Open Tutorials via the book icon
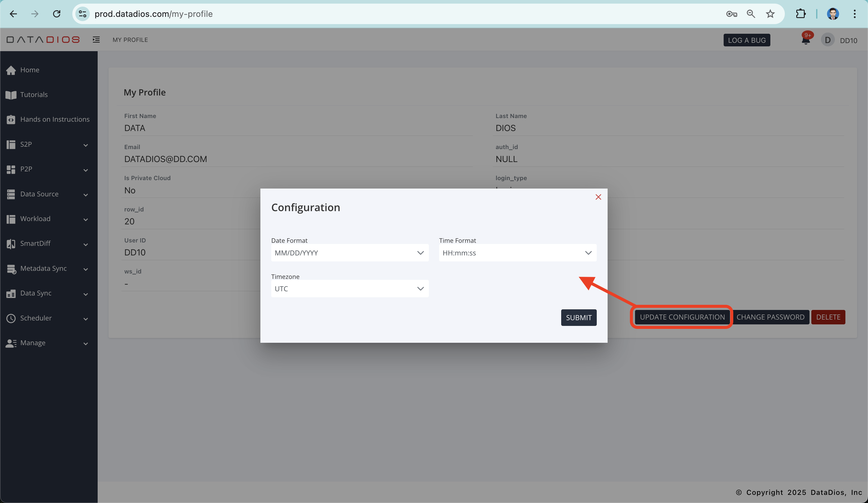This screenshot has width=868, height=503. 11,95
